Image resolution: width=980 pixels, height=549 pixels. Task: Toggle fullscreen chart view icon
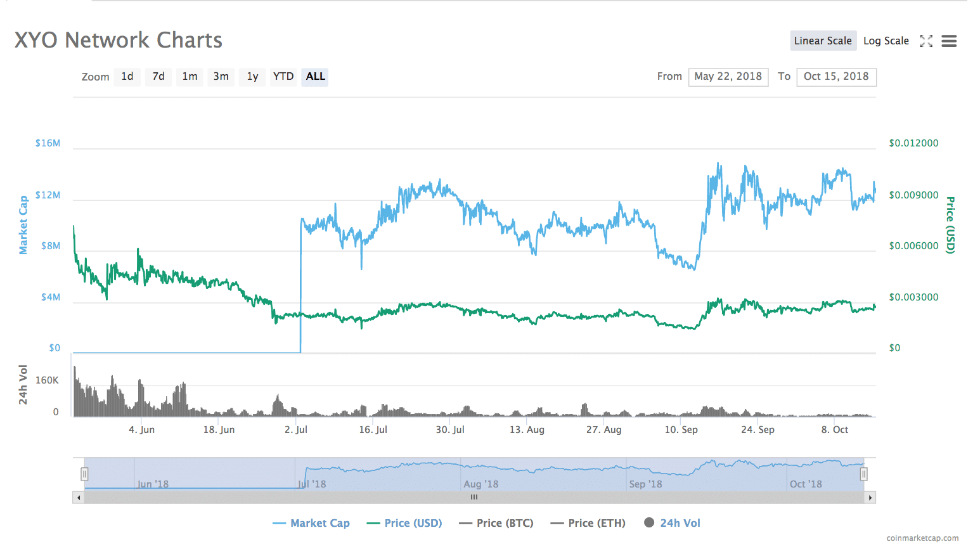[926, 41]
